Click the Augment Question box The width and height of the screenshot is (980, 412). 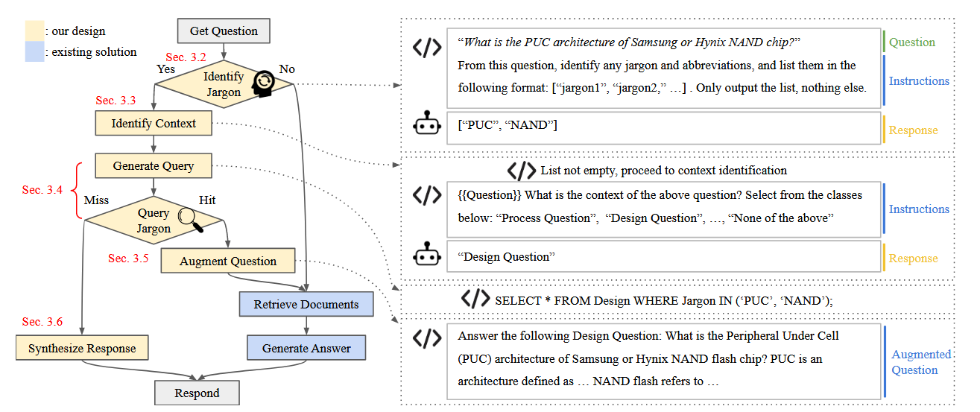click(228, 262)
